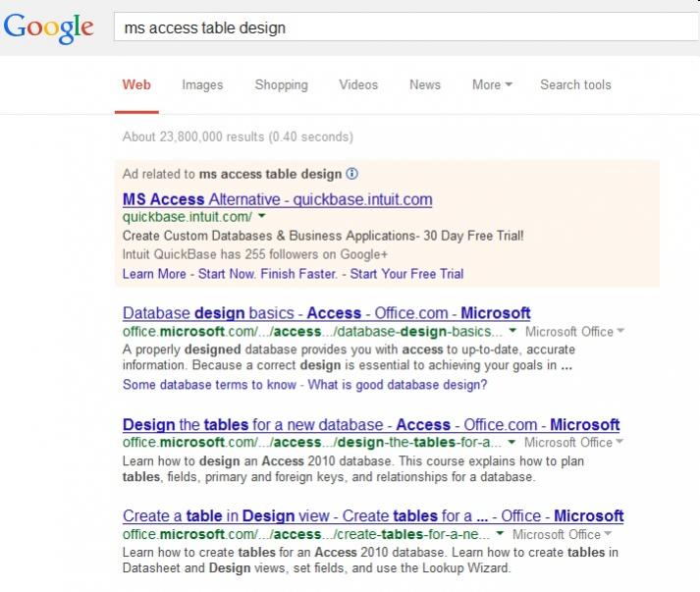Click Start Your Free Trial sitelink
700x592 pixels.
[x=406, y=273]
